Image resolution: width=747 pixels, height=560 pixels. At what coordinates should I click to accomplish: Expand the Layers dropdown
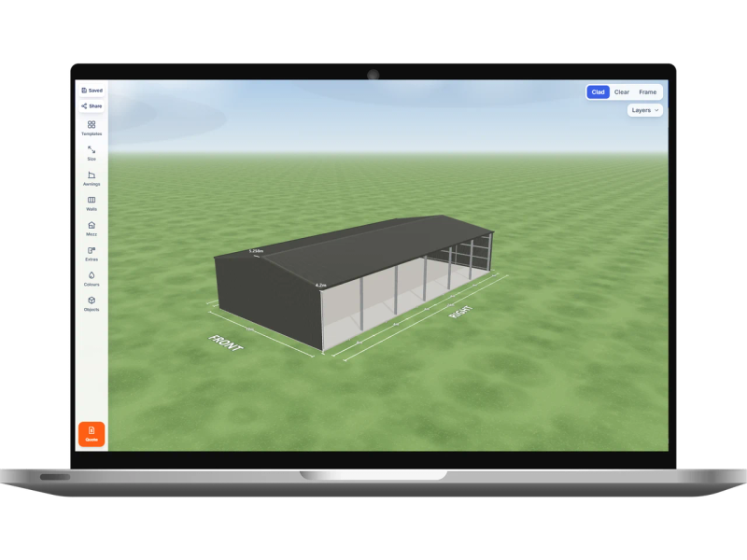click(x=644, y=110)
